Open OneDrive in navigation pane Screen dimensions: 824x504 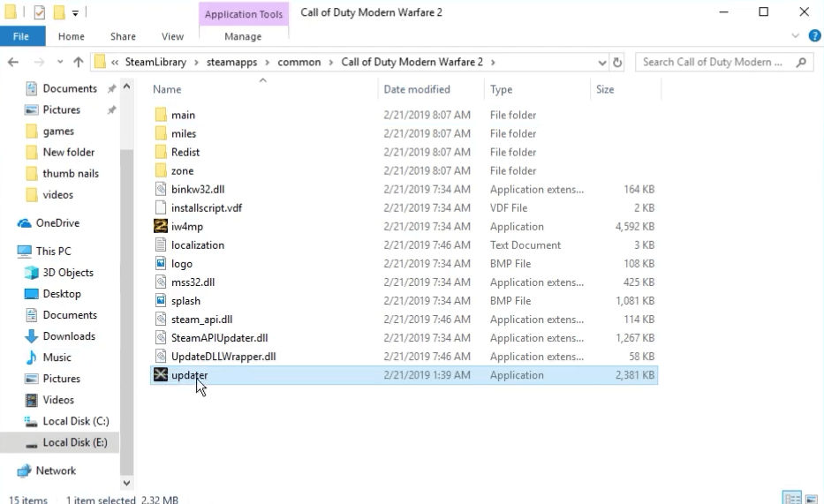[x=49, y=223]
